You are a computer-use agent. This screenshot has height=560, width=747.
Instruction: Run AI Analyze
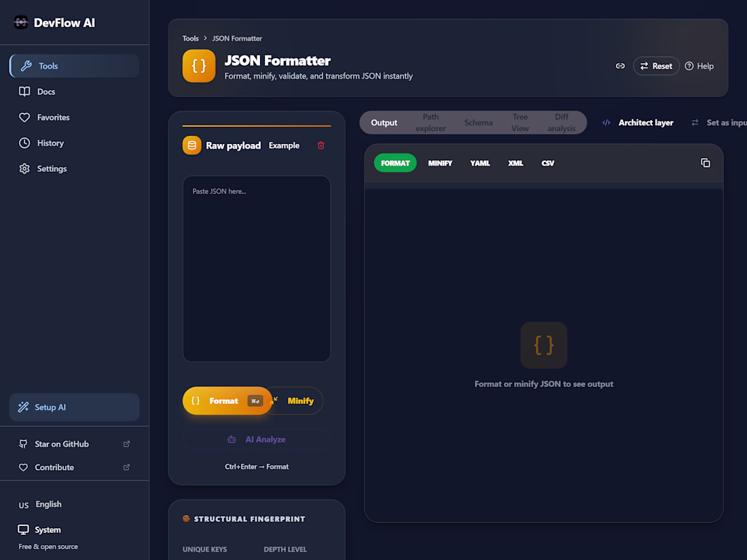(x=256, y=439)
